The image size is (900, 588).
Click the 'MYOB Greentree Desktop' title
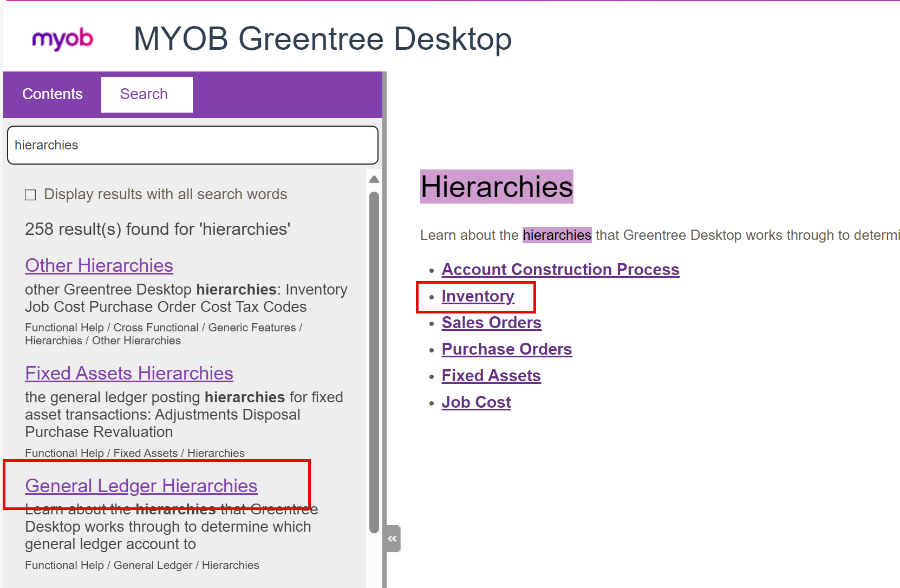[x=323, y=39]
